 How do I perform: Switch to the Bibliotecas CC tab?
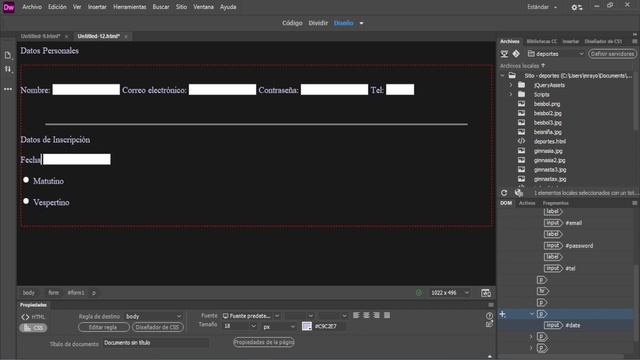click(541, 41)
